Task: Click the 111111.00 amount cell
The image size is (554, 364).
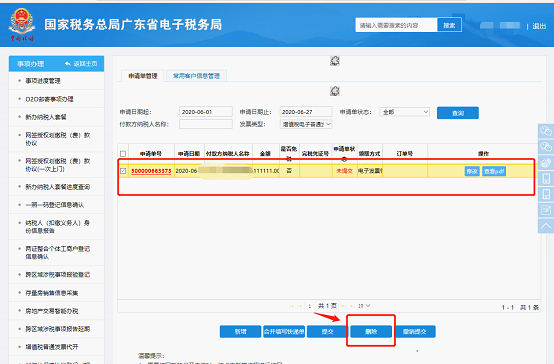Action: point(266,171)
